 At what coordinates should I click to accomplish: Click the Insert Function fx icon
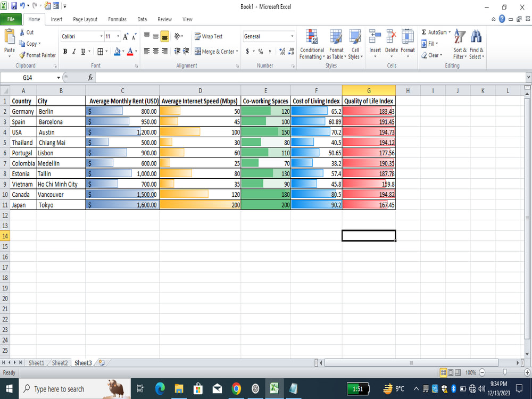coord(90,77)
